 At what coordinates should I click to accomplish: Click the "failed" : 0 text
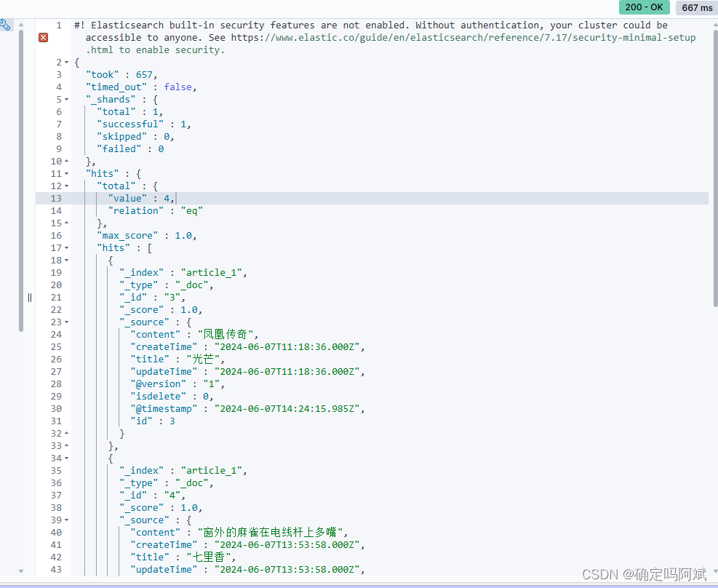tap(130, 149)
